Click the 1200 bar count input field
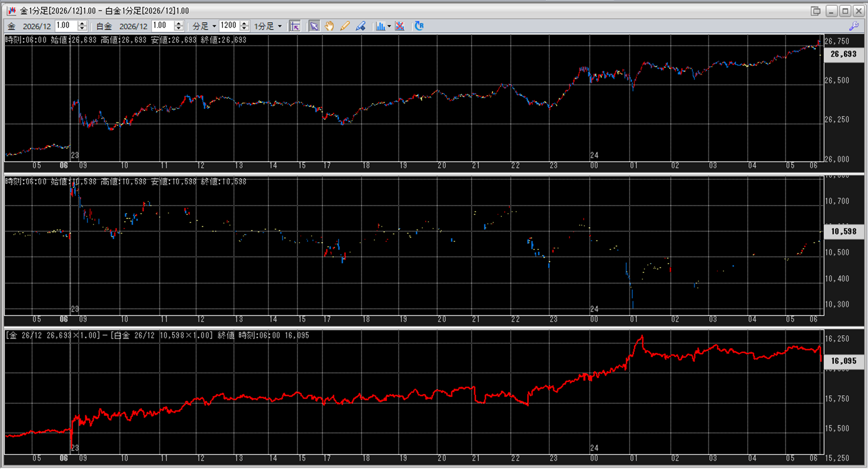The height and width of the screenshot is (469, 868). point(229,26)
